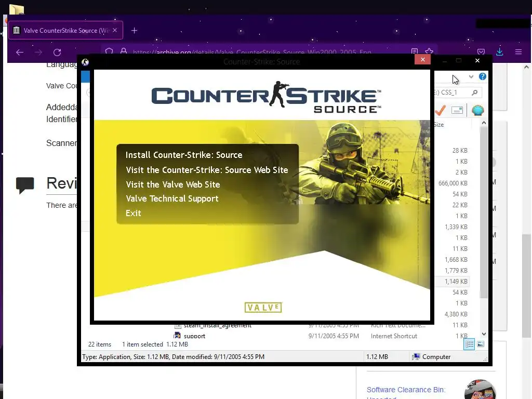Click the 4,380 KB size entry

tap(456, 314)
